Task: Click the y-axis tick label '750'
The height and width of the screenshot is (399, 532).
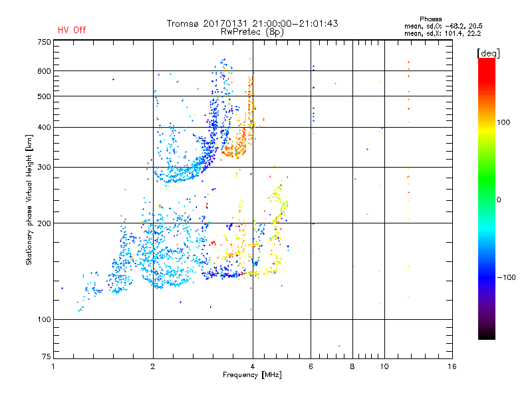Action: [44, 42]
